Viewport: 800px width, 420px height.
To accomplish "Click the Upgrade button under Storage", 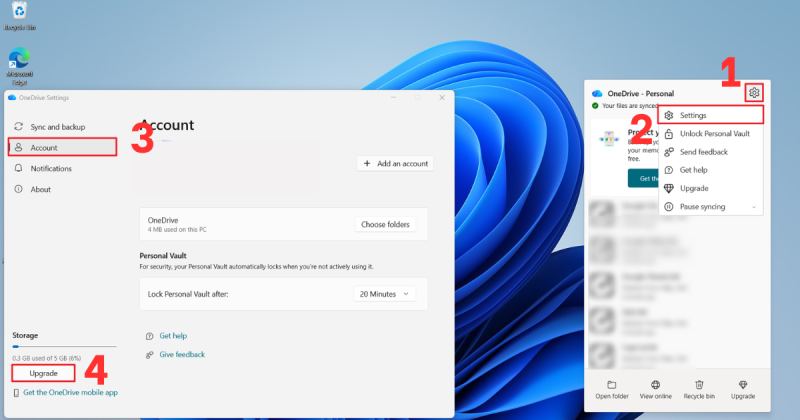I will coord(43,373).
